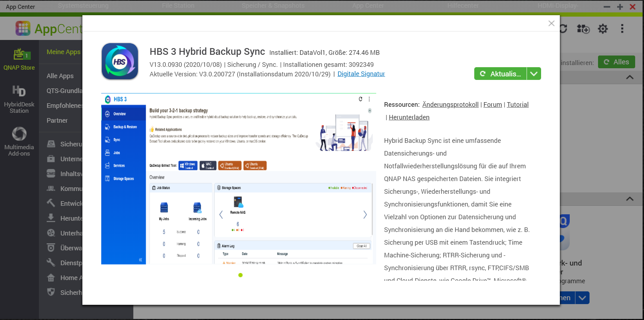Screen dimensions: 644x320
Task: Click the Unternehmen category briefcase icon
Action: click(x=51, y=159)
